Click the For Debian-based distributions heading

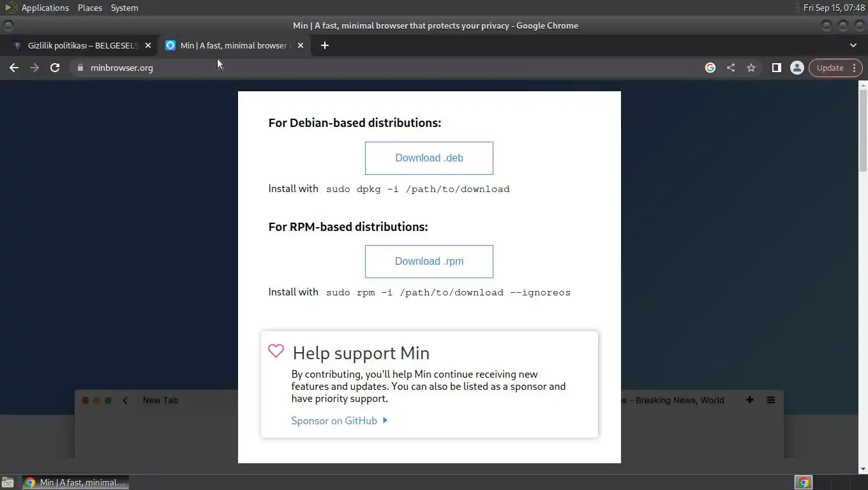355,122
